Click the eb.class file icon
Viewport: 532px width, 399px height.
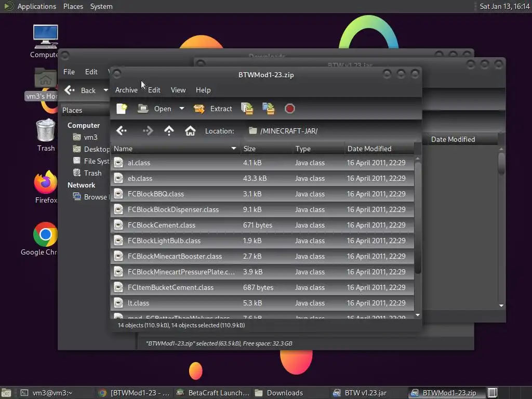pyautogui.click(x=118, y=179)
